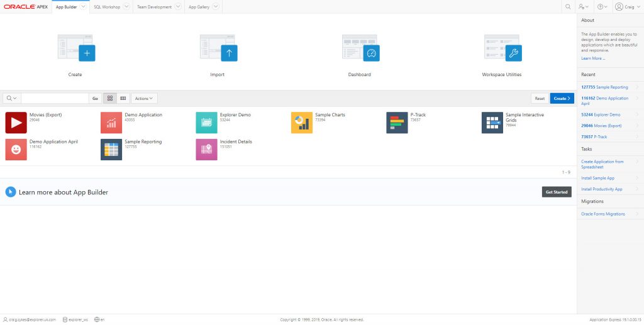Open recent 127755 Sample Reporting link
The height and width of the screenshot is (325, 644).
(604, 87)
